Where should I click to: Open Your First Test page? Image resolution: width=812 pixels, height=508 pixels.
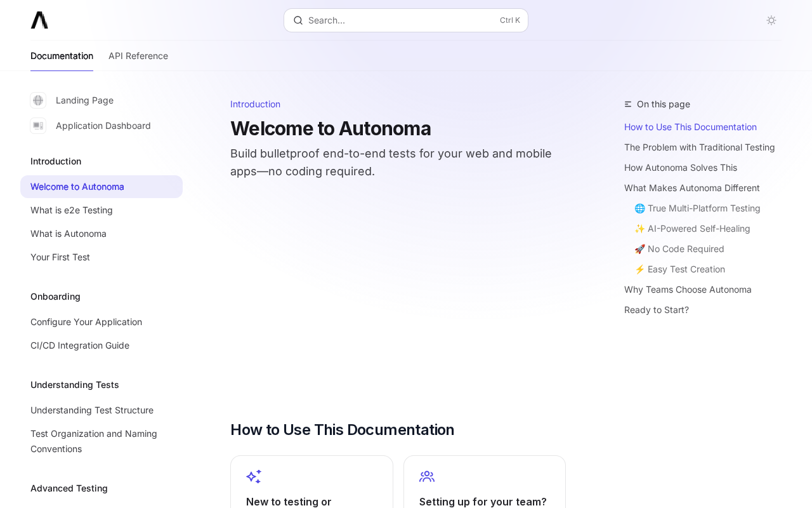pos(101,257)
